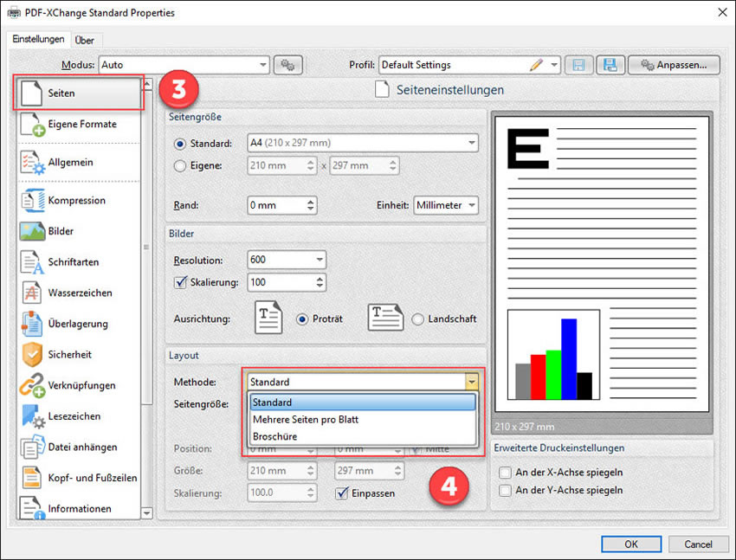
Task: Open the Eigene Formate category
Action: [79, 125]
